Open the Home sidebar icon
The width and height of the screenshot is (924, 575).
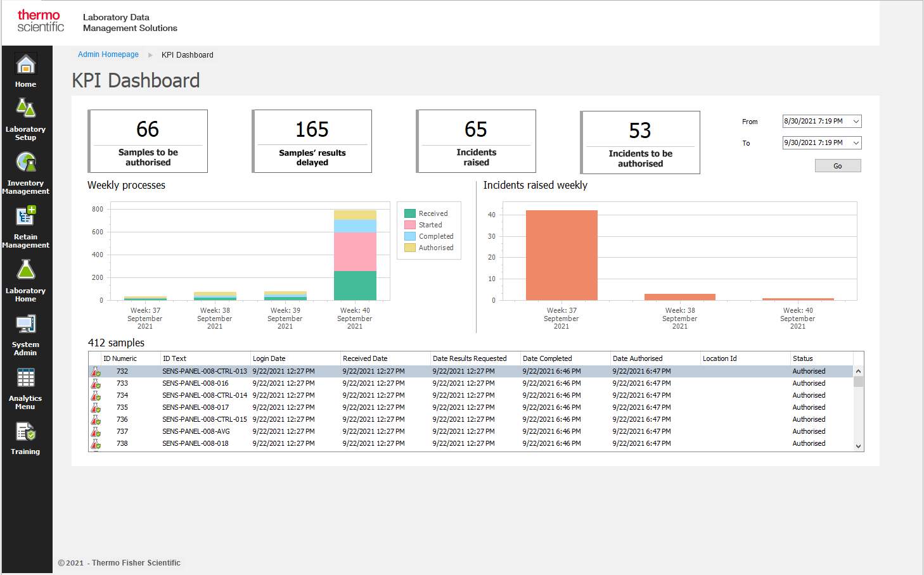point(26,65)
